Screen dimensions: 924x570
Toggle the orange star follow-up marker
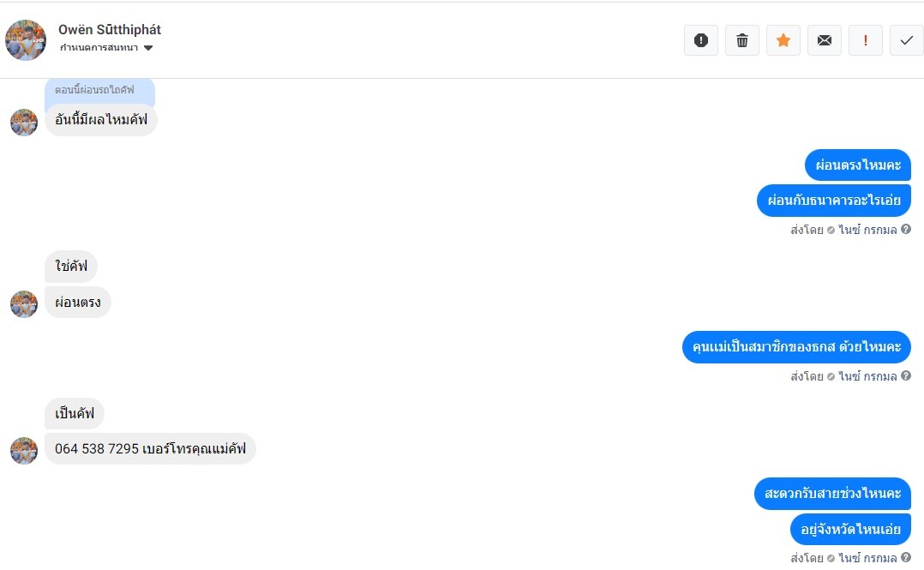783,40
